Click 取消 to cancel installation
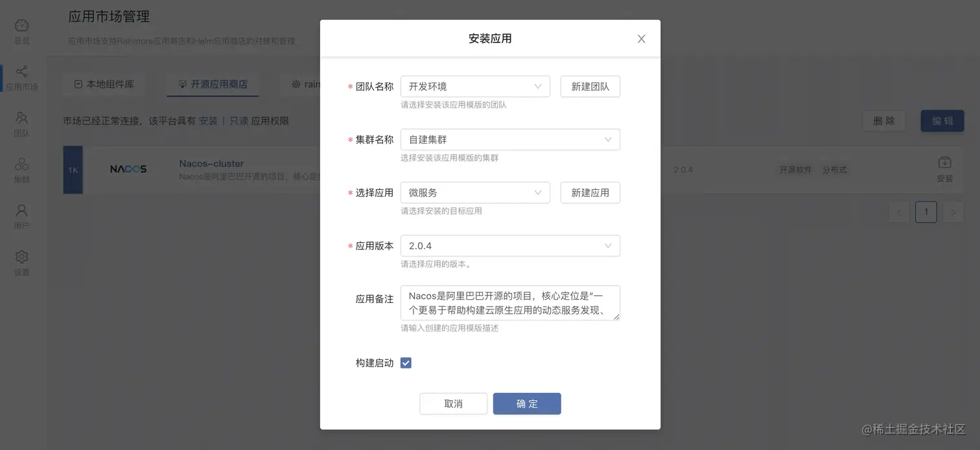This screenshot has height=450, width=980. click(x=454, y=404)
